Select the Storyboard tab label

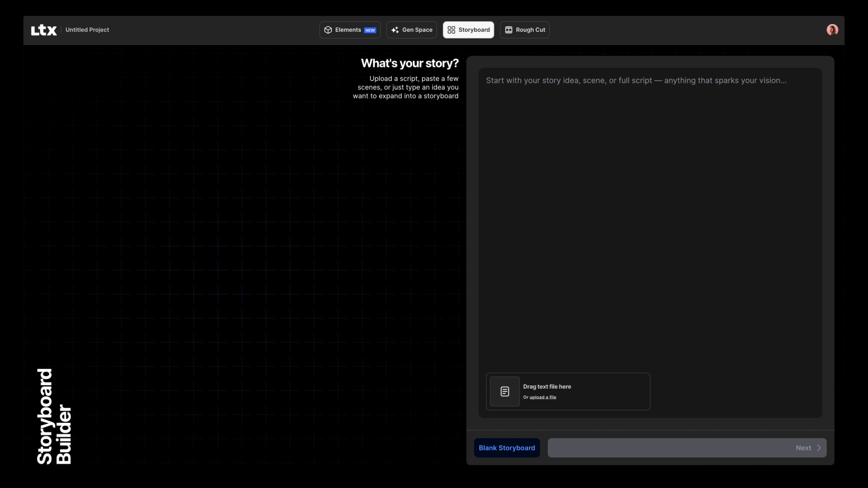point(474,30)
